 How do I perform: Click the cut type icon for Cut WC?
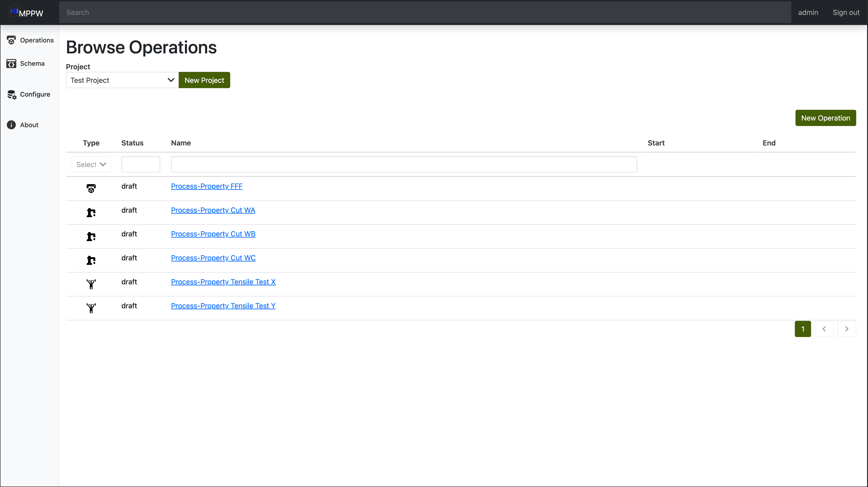click(91, 260)
